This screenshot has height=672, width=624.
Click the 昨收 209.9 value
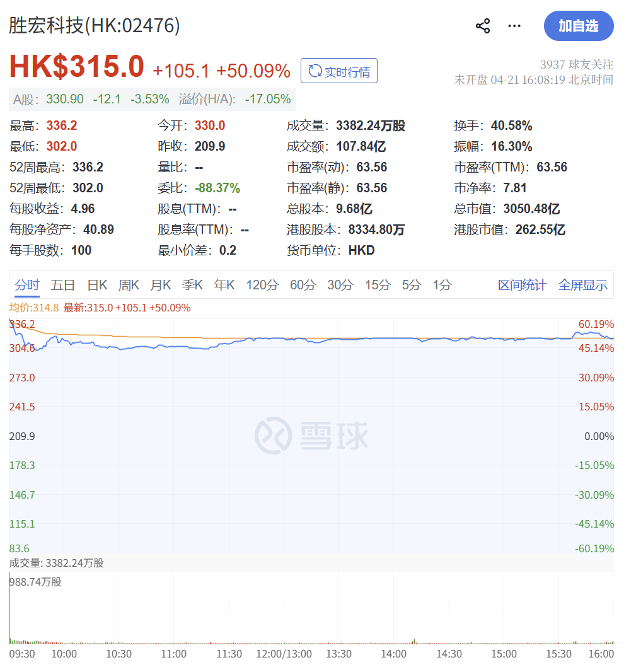[x=210, y=146]
